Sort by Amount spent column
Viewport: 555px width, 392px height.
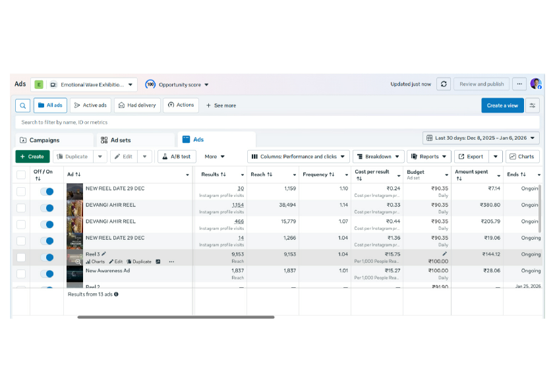[459, 179]
